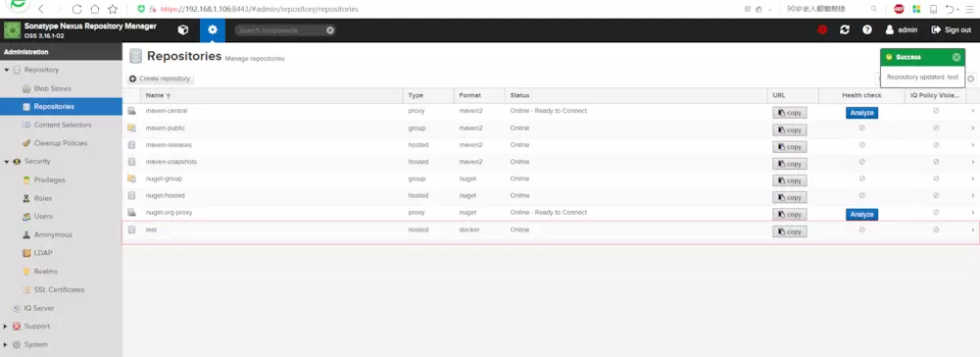Viewport: 980px width, 357px height.
Task: Select the nuget-hosted repository name
Action: (x=165, y=196)
